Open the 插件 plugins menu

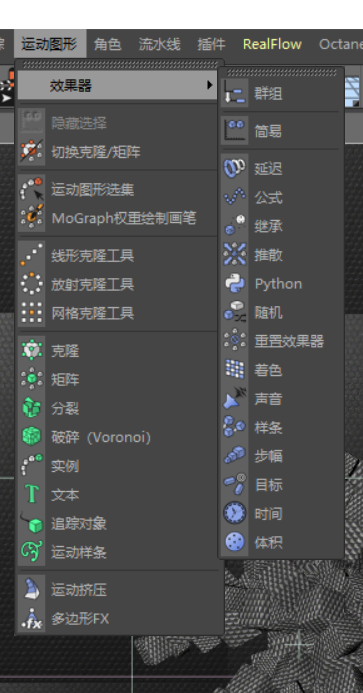coord(211,44)
